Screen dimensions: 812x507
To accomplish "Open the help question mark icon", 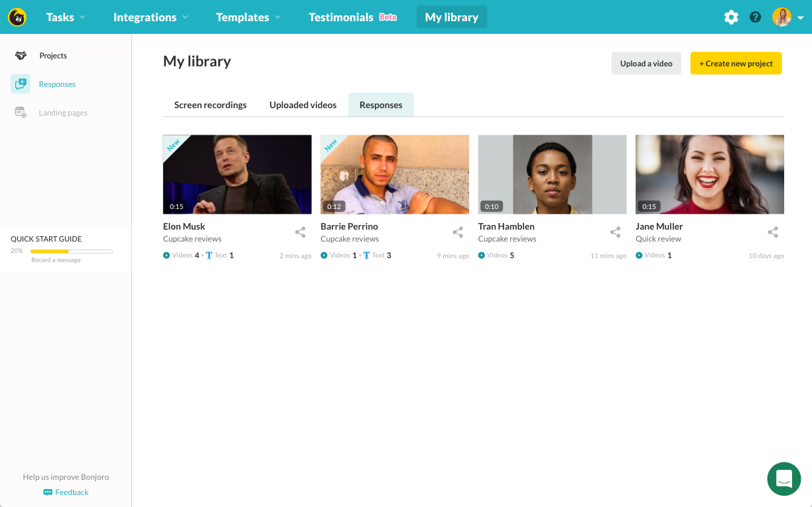I will coord(755,17).
